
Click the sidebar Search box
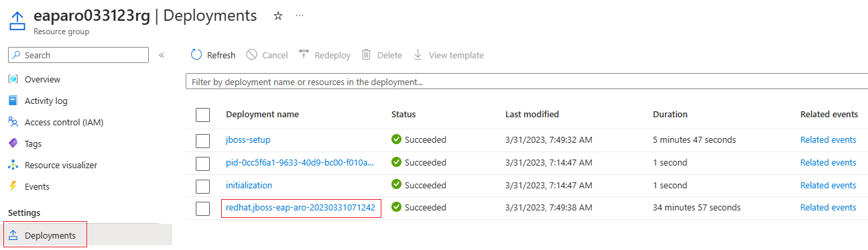(78, 55)
